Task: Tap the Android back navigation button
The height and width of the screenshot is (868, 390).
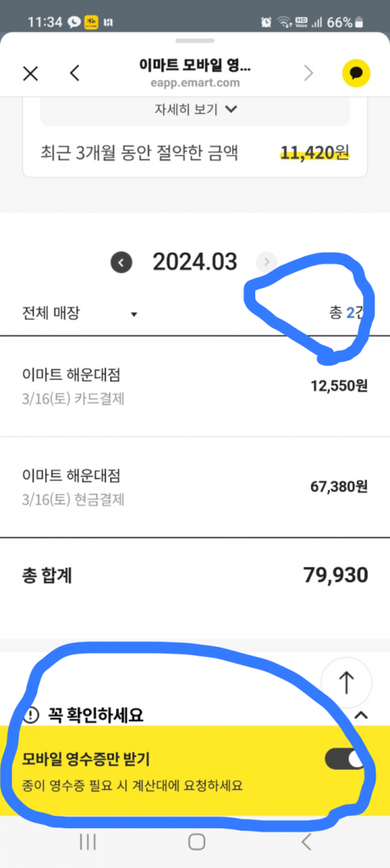Action: pos(306,842)
